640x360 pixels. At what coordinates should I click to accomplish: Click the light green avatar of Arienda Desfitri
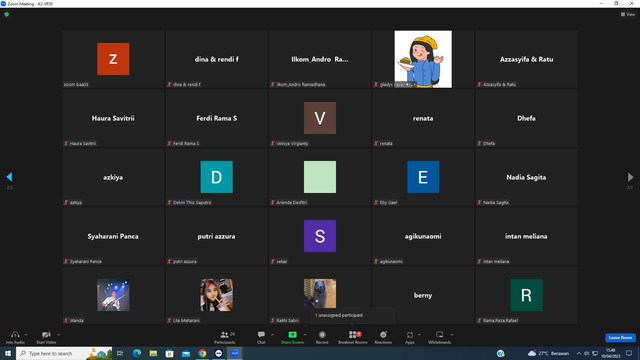pyautogui.click(x=320, y=177)
